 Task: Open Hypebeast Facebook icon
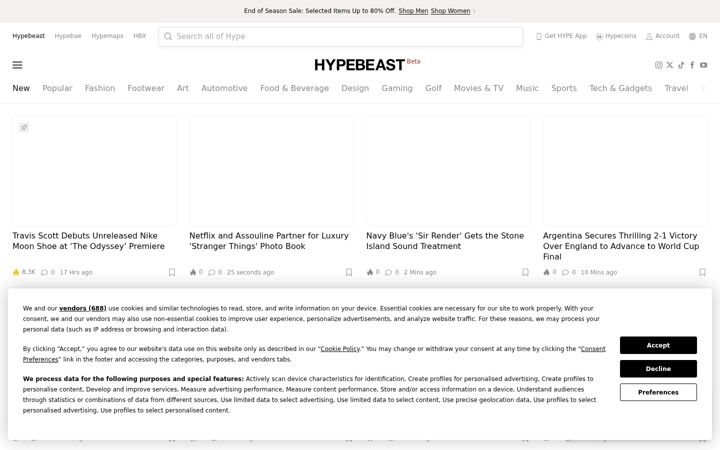point(692,65)
